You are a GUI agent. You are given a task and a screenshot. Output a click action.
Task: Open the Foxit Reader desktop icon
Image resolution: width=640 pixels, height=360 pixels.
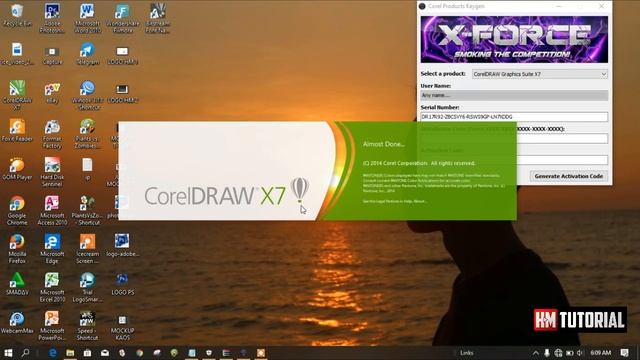tap(17, 131)
